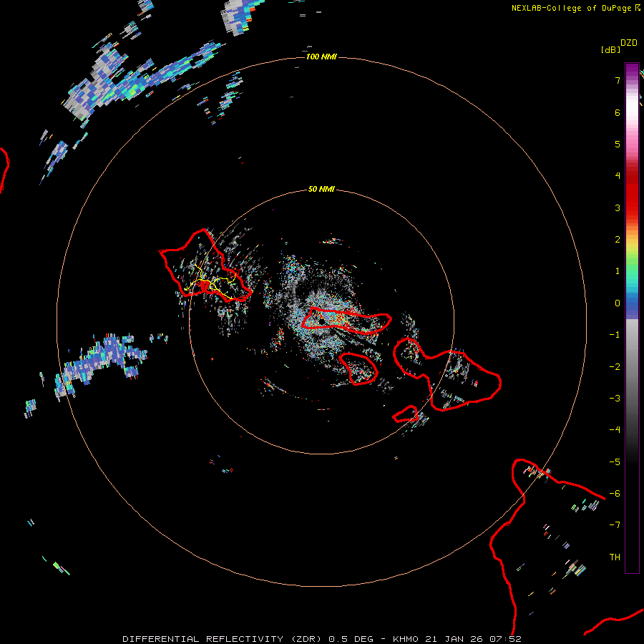Screen dimensions: 644x644
Task: Click the 50 NMI range ring label
Action: pyautogui.click(x=321, y=190)
